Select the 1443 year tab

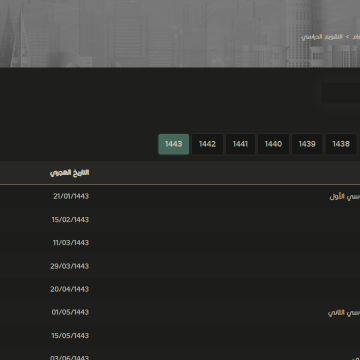coord(173,144)
